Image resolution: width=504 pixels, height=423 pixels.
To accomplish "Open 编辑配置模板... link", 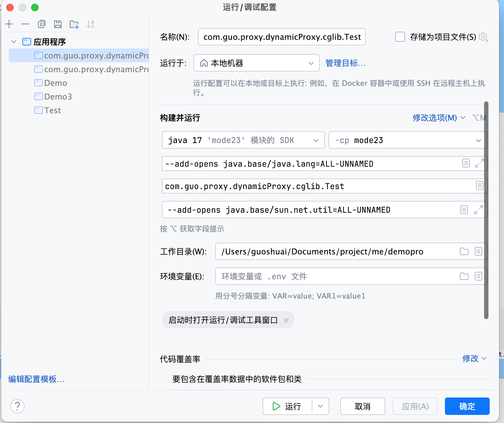I will tap(36, 379).
